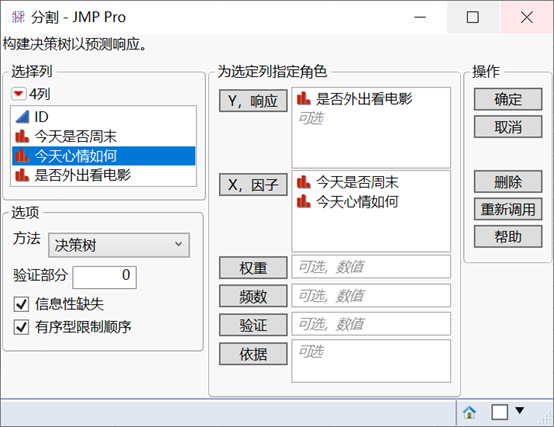Close the 分割 dialog window
554x427 pixels.
pyautogui.click(x=526, y=17)
